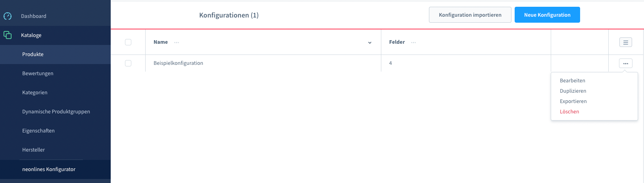Open row actions three-dot button
The height and width of the screenshot is (183, 644).
point(625,63)
